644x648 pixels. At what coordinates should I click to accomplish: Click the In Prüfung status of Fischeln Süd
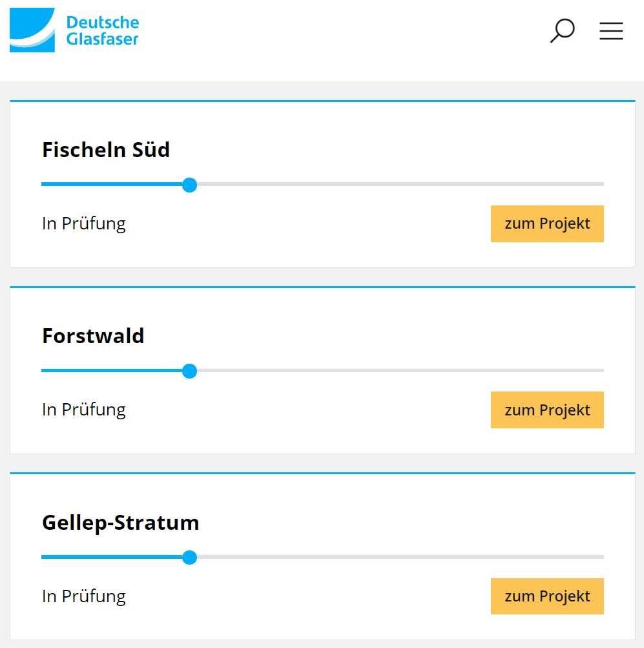click(x=83, y=224)
